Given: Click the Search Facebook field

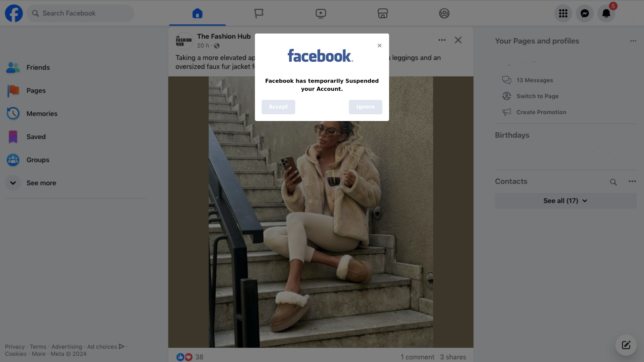Looking at the screenshot, I should [80, 13].
